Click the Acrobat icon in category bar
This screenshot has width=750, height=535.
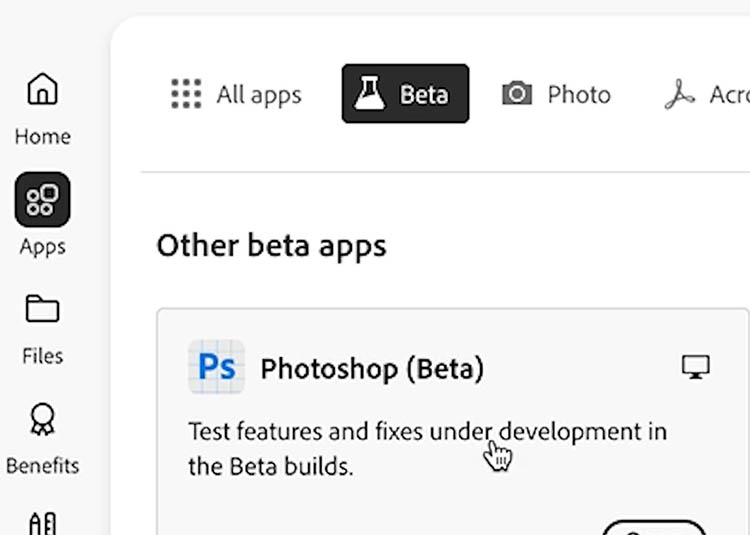click(x=680, y=94)
